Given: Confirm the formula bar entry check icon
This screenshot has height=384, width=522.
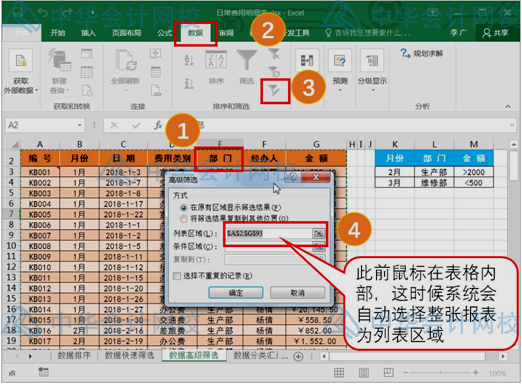Looking at the screenshot, I should pyautogui.click(x=136, y=125).
